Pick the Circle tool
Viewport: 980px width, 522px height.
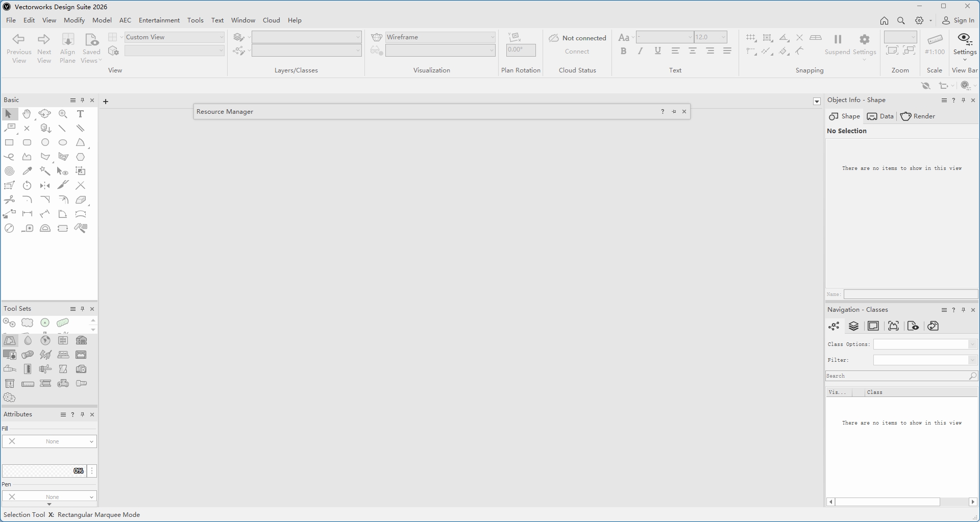click(45, 143)
